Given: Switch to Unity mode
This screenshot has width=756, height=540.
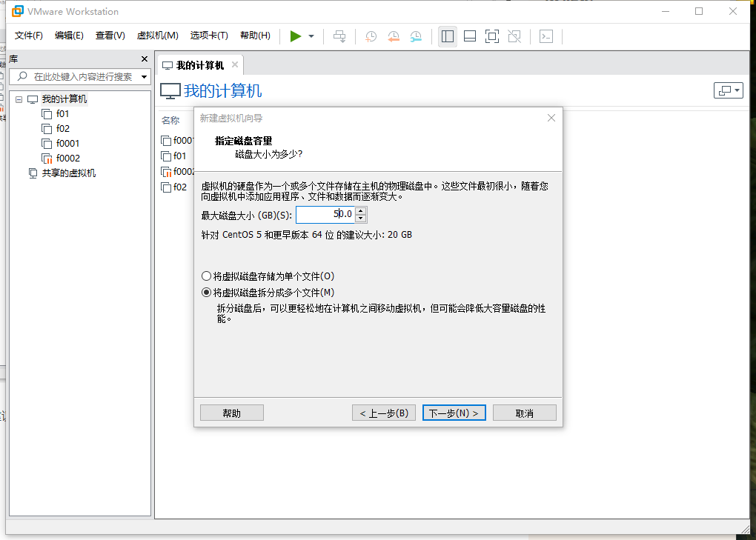Looking at the screenshot, I should point(514,36).
